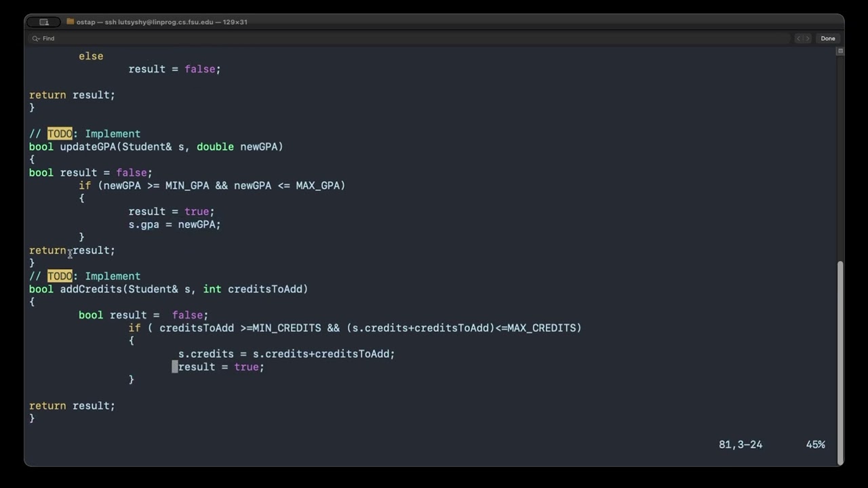Click the last 'return result;' line

click(72, 405)
